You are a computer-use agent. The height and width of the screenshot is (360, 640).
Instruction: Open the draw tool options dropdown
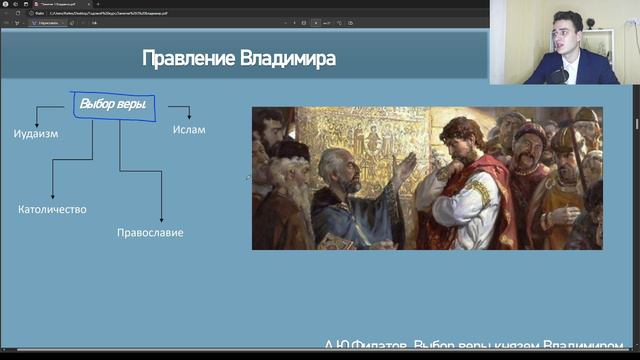(62, 23)
